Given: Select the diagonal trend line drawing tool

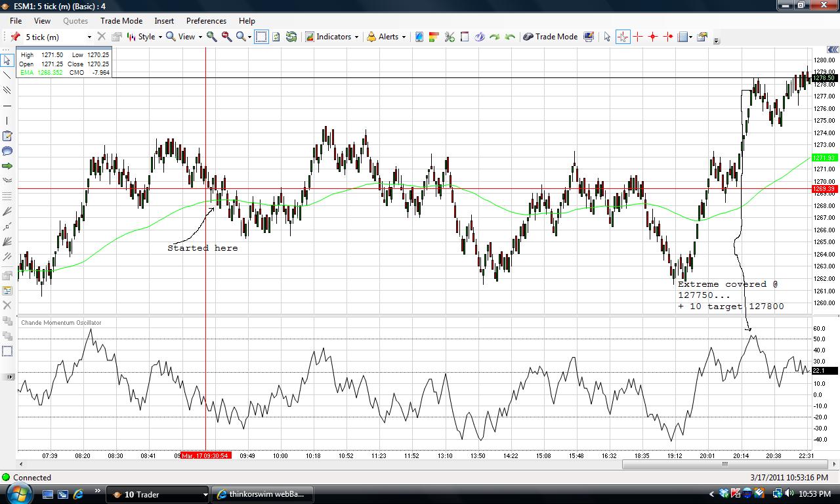Looking at the screenshot, I should pos(7,75).
